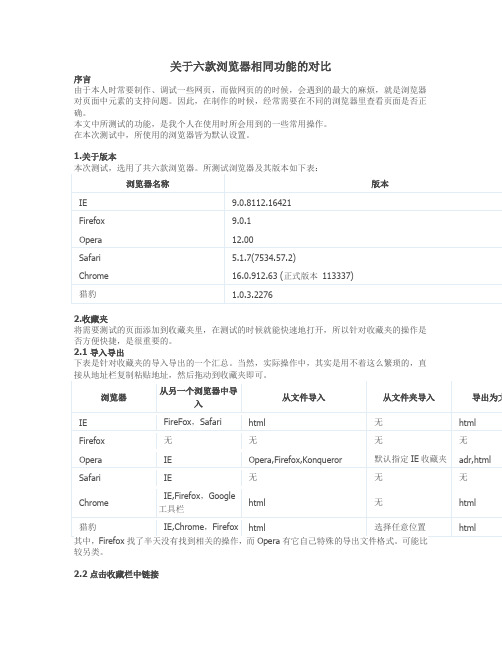Click the FireFox、Safari cell in IE row

[x=192, y=422]
